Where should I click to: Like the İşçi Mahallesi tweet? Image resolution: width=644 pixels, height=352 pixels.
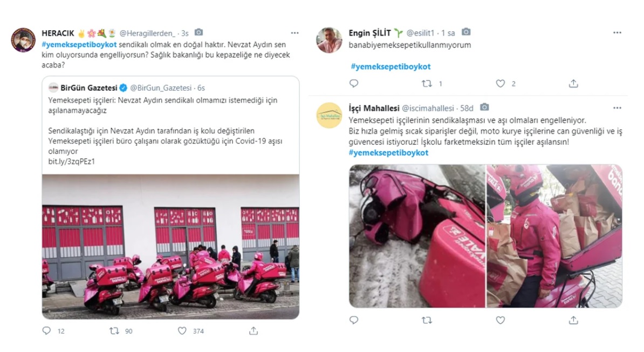coord(500,320)
